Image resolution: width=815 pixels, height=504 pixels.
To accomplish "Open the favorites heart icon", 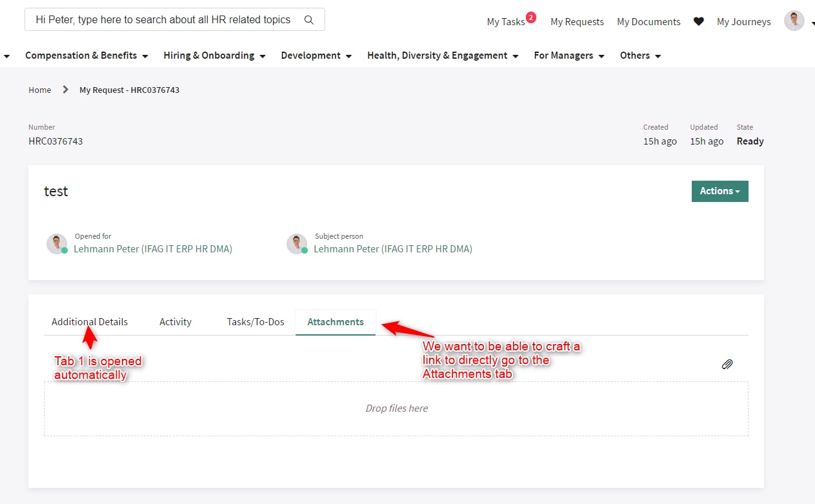I will click(x=698, y=21).
